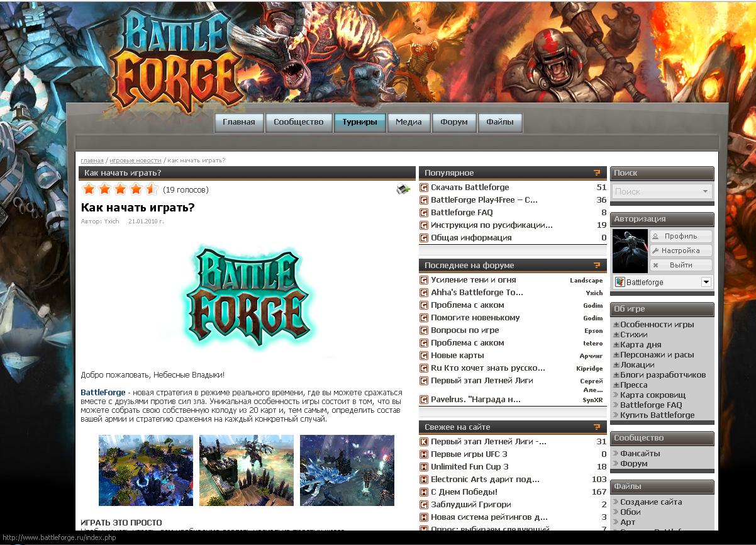756x545 pixels.
Task: Click the icon beside Скачать Battleforge
Action: point(424,188)
